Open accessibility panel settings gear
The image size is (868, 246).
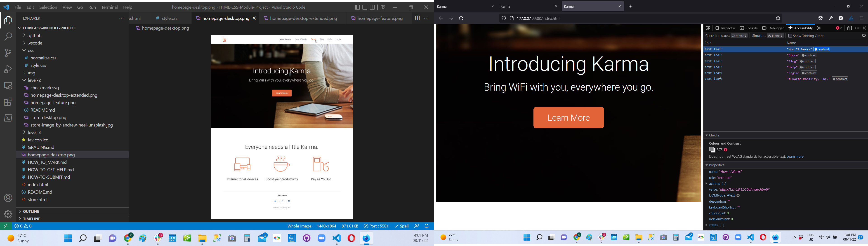[x=864, y=36]
